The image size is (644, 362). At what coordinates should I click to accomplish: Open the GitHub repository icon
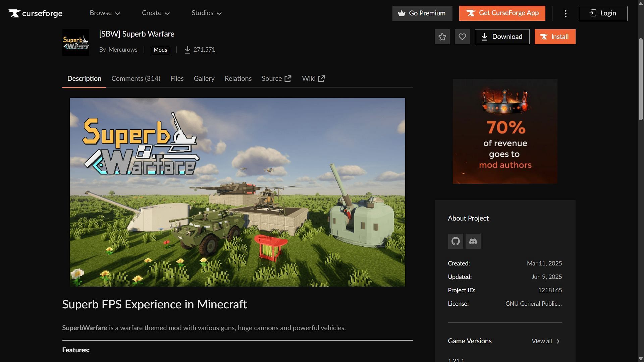pyautogui.click(x=455, y=241)
